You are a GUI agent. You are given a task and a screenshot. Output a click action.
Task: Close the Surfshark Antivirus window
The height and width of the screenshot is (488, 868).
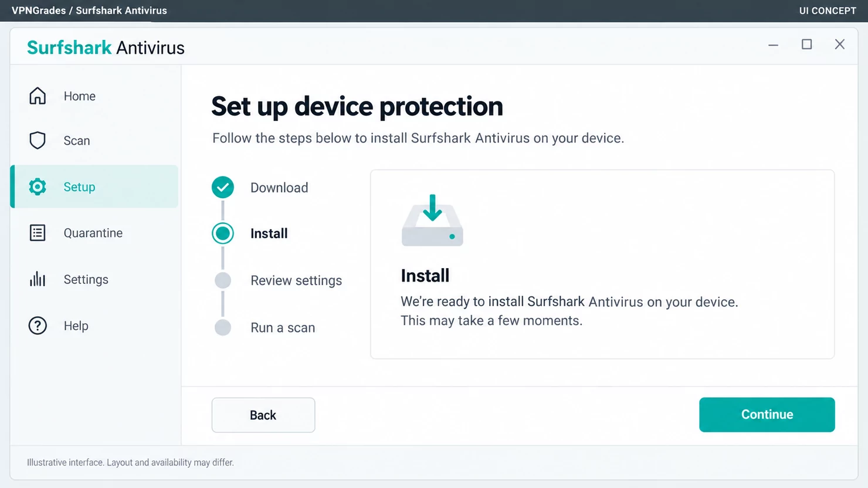(x=840, y=45)
